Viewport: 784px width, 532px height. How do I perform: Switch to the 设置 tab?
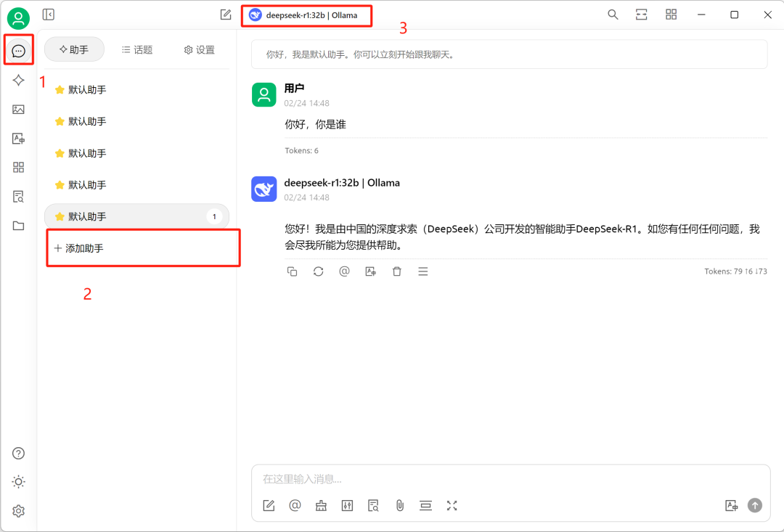click(199, 49)
